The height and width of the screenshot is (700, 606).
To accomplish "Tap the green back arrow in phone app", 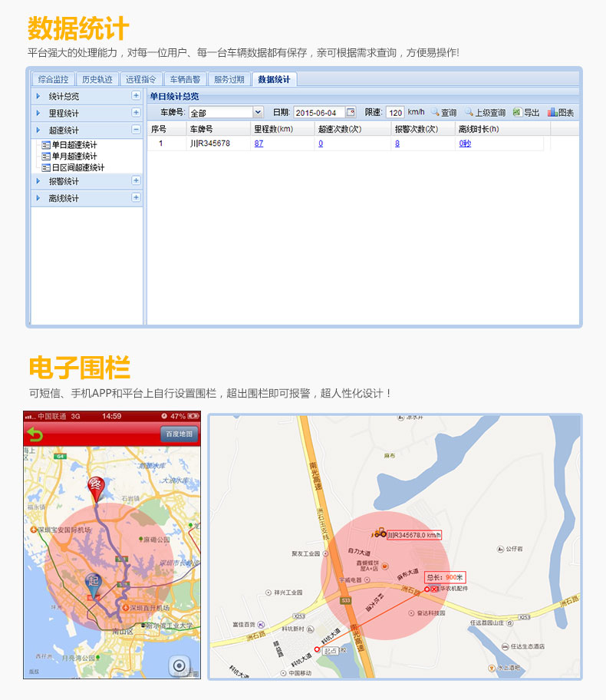I will [35, 434].
